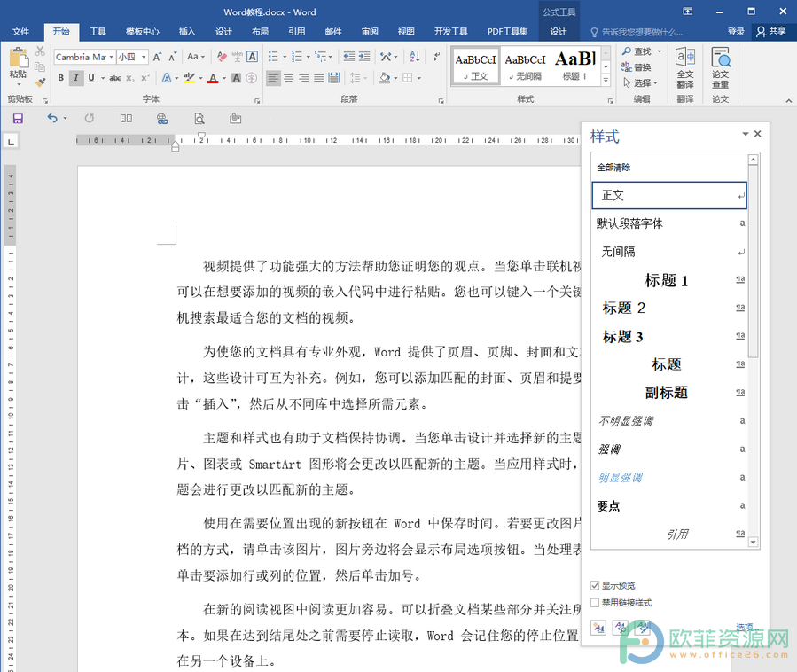797x672 pixels.
Task: Click the character shading icon
Action: pos(237,78)
